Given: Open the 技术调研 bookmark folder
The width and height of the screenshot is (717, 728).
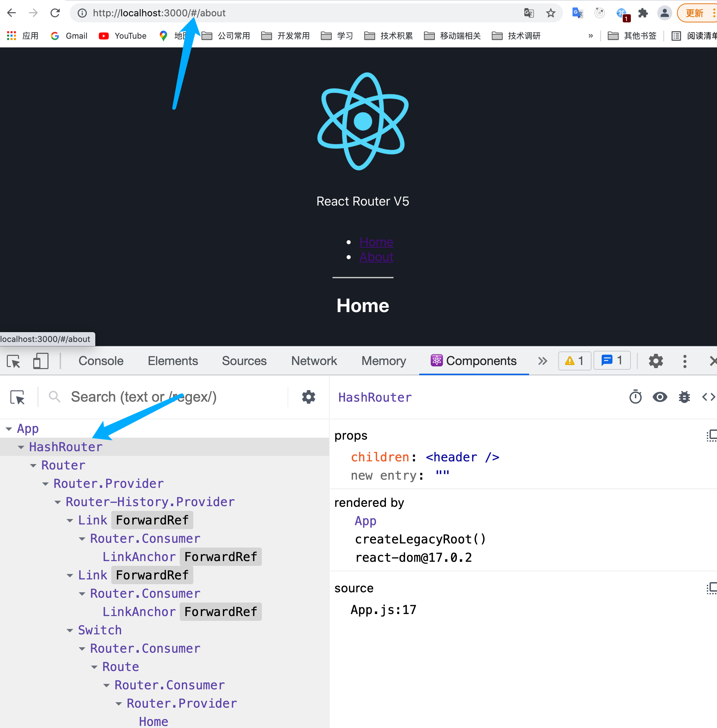Looking at the screenshot, I should [516, 36].
